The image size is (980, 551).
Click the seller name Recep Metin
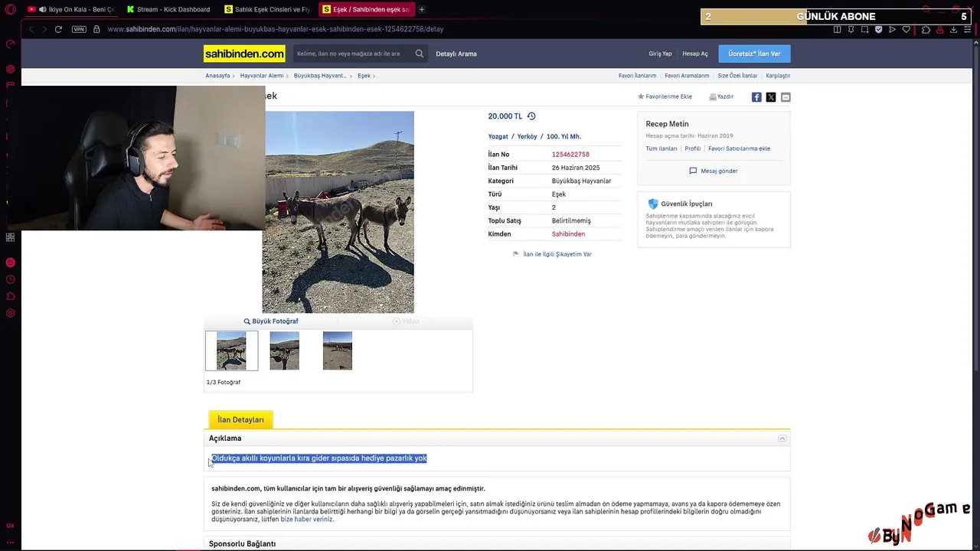click(x=667, y=124)
